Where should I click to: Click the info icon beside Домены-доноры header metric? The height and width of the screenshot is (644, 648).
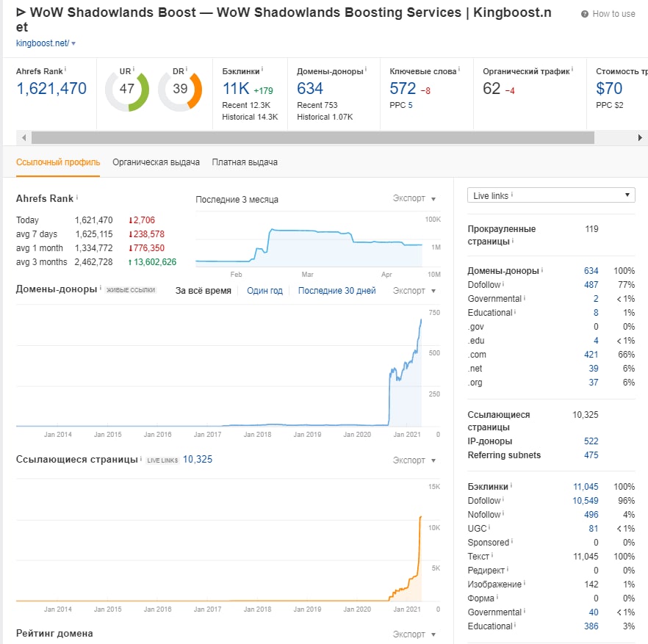pyautogui.click(x=366, y=70)
